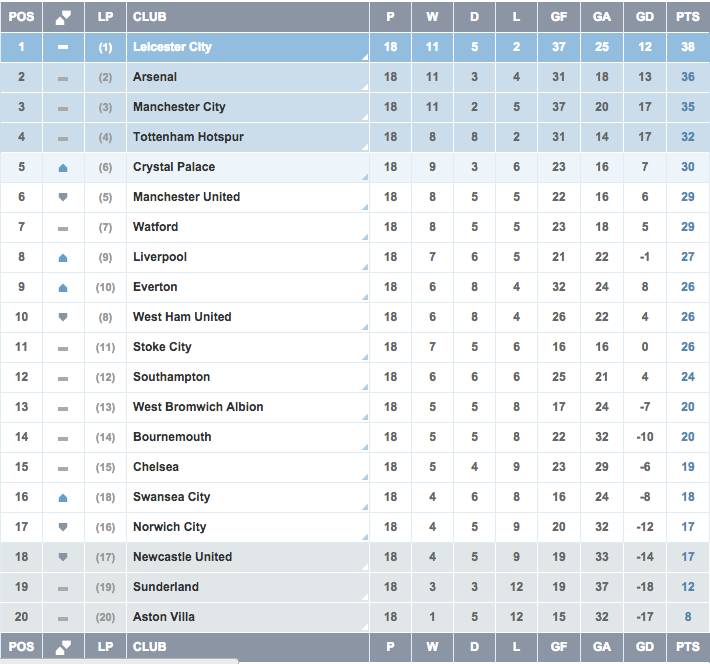
Task: Open the Manchester City club link
Action: (x=179, y=107)
